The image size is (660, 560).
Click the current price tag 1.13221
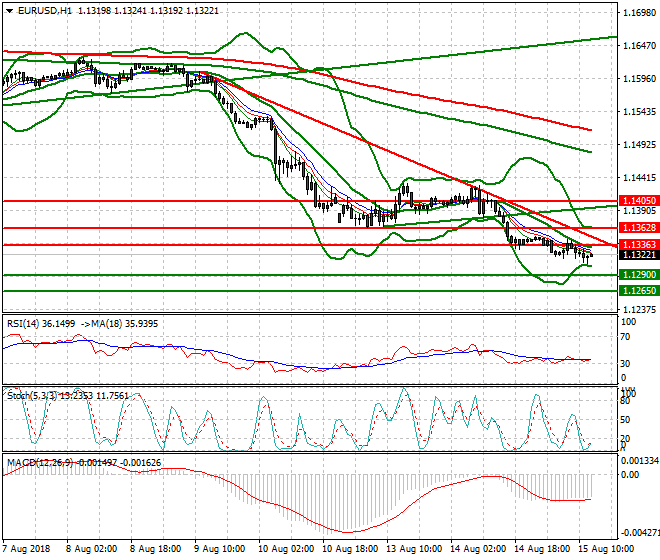click(638, 255)
